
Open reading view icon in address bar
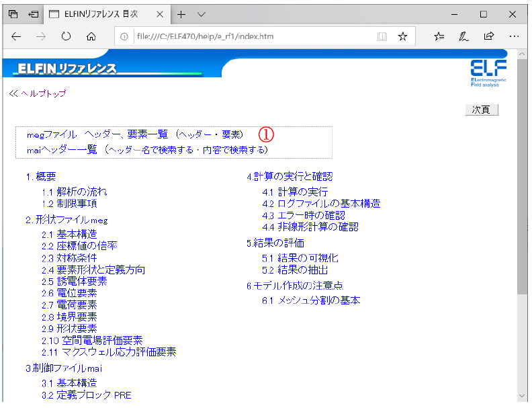pos(382,36)
